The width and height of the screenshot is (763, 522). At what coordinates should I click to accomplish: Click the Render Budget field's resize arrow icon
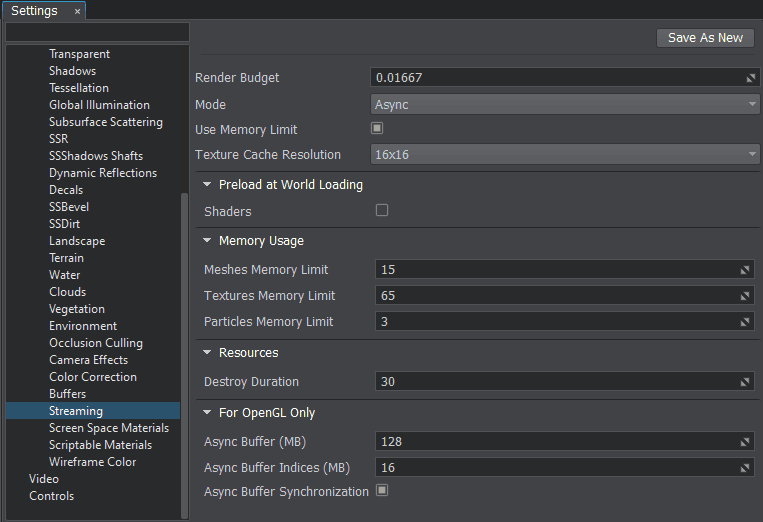tap(751, 78)
